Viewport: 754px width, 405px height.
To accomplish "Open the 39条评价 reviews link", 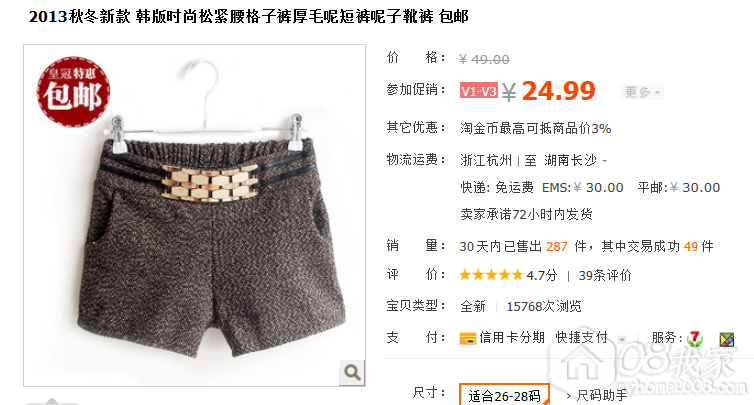I will pos(604,276).
